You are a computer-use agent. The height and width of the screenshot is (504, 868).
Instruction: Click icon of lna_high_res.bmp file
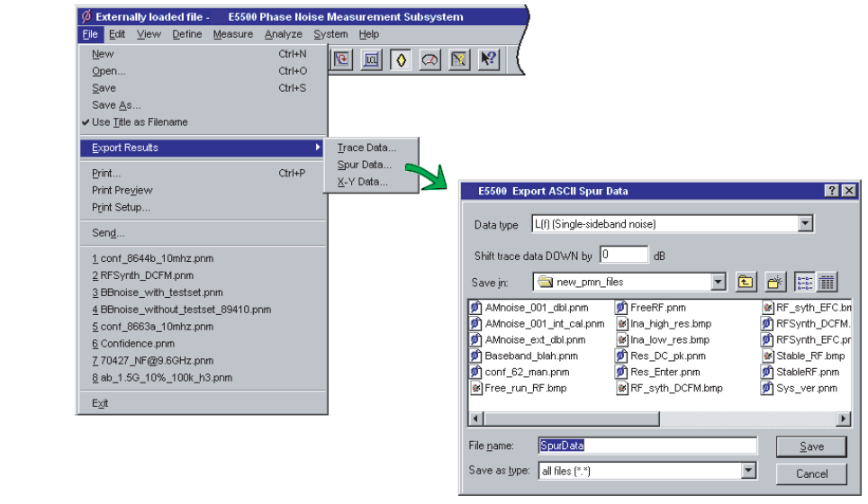point(621,324)
